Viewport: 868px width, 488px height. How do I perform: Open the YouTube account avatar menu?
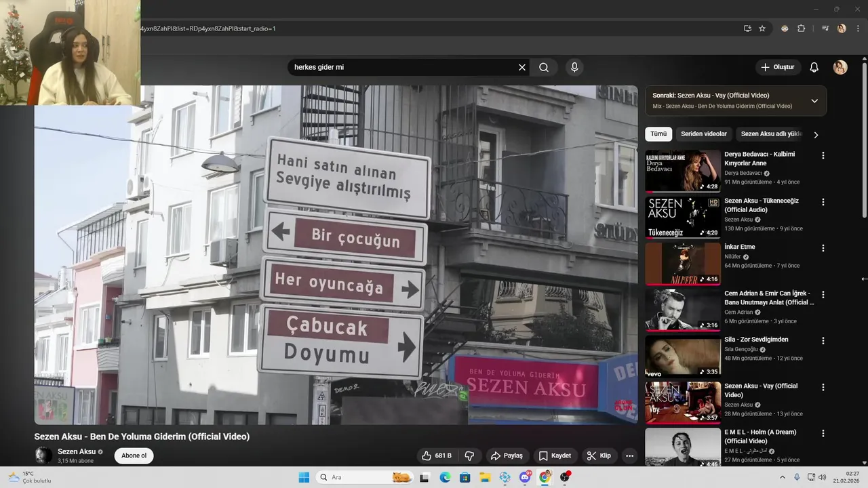coord(840,67)
